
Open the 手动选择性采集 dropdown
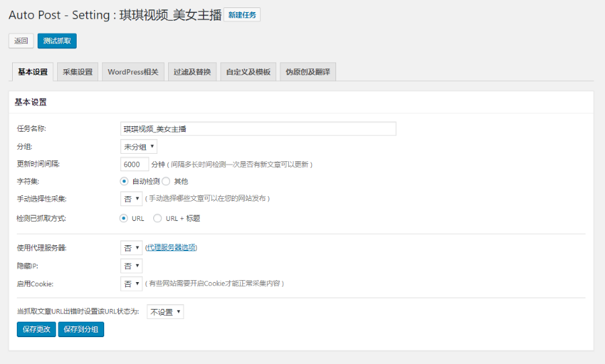click(131, 199)
